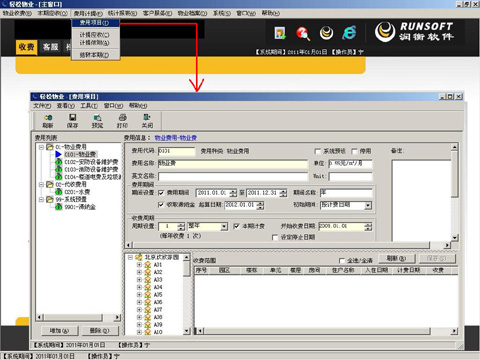Select 计提应收 in the open menu
Image resolution: width=480 pixels, height=360 pixels.
[x=94, y=35]
